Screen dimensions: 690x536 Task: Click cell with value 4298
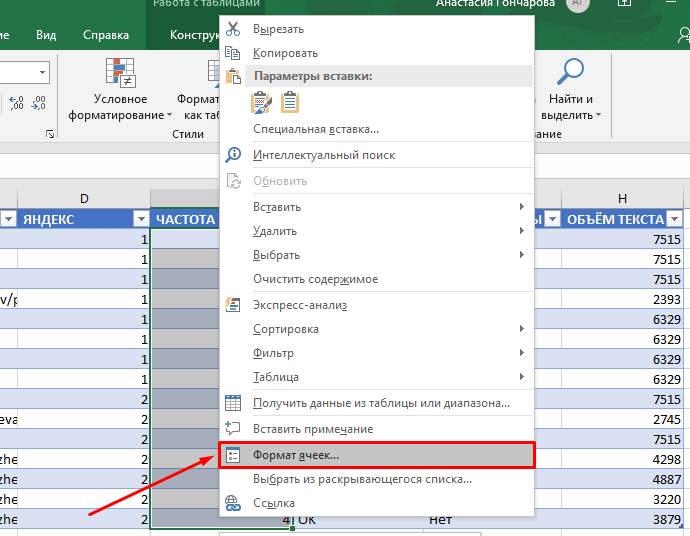pos(622,459)
